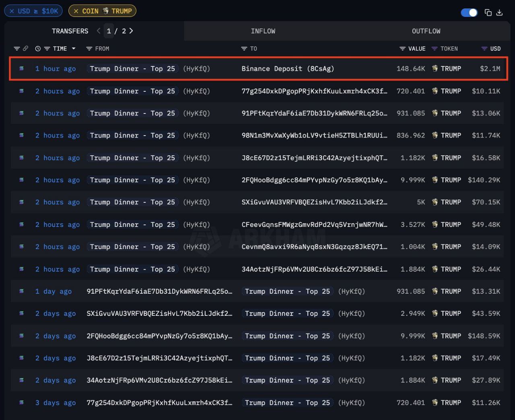
Task: Click (HyKfQ) label in the $2.1M row
Action: (x=196, y=69)
